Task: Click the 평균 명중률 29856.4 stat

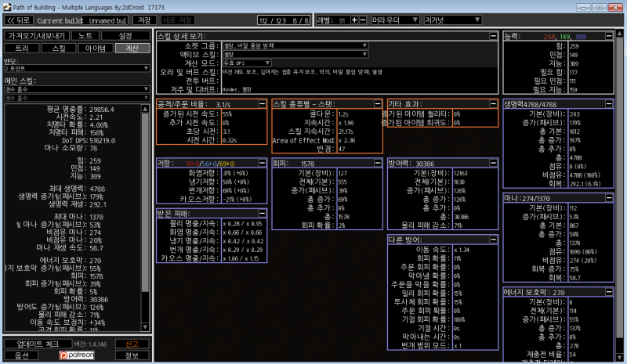Action: point(80,110)
